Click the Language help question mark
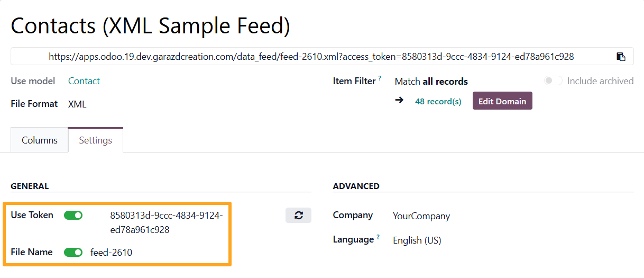This screenshot has width=644, height=278. click(378, 238)
